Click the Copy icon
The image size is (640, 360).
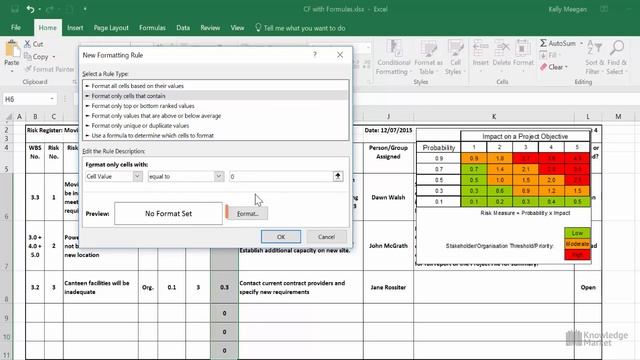28,56
